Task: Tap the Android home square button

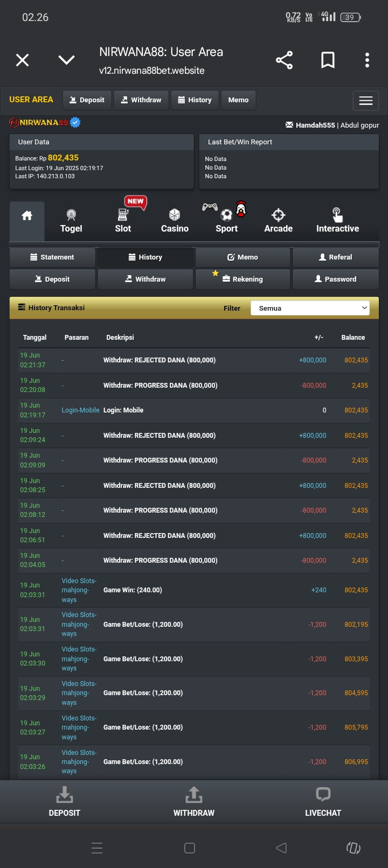Action: (x=190, y=848)
